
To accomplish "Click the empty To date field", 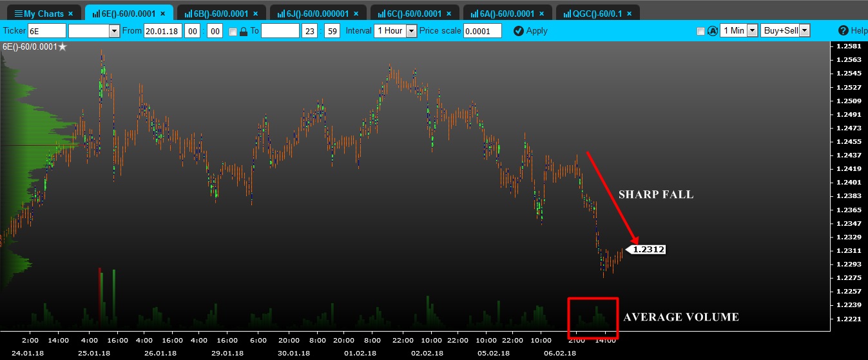I will tap(280, 31).
